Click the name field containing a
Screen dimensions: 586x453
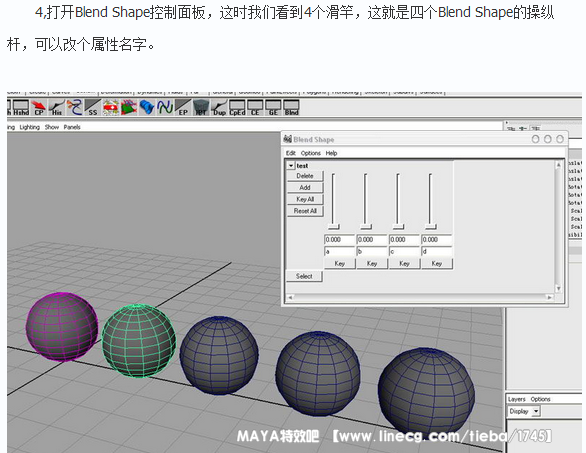point(339,251)
